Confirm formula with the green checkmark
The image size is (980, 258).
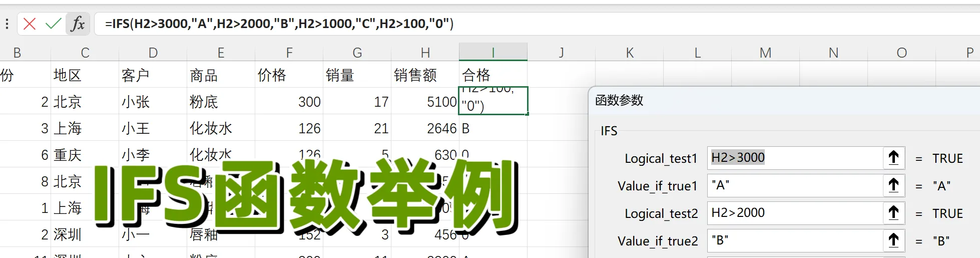pyautogui.click(x=53, y=24)
